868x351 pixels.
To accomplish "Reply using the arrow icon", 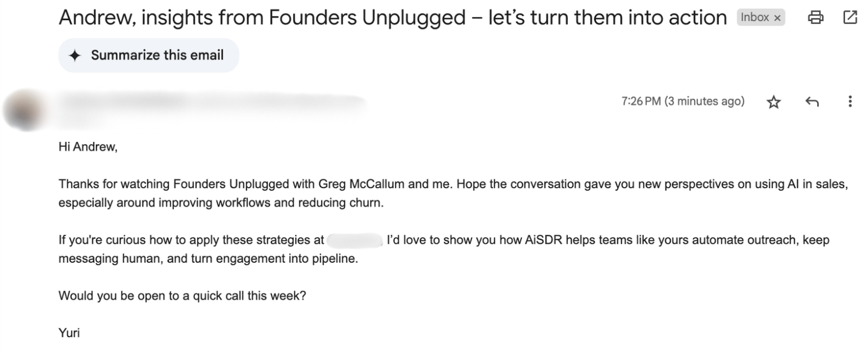I will 812,102.
